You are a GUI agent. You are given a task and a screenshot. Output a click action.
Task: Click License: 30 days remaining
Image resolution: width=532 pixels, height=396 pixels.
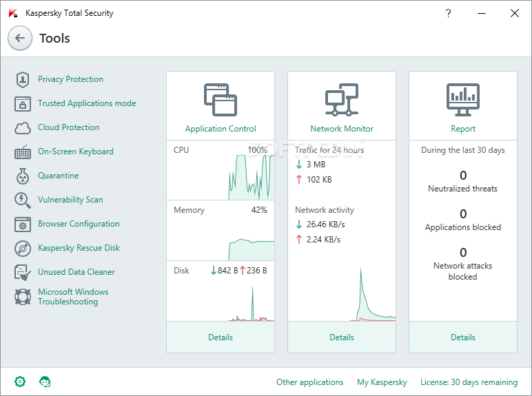tap(469, 382)
